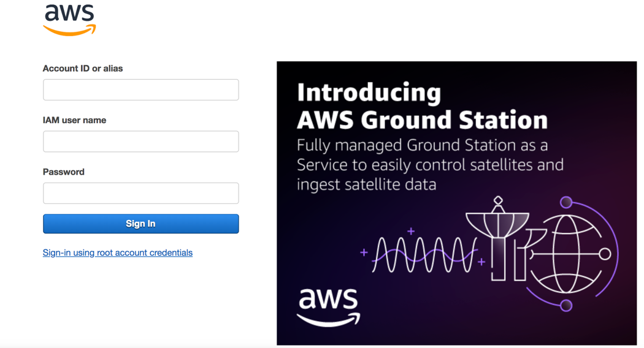Click the Account ID or alias label
Image resolution: width=644 pixels, height=348 pixels.
coord(83,69)
